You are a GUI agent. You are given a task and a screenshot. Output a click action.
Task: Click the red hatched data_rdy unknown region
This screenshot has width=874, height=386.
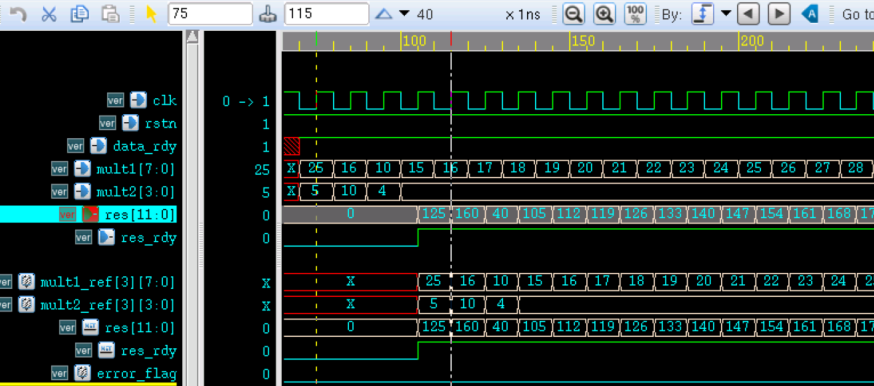tap(292, 146)
